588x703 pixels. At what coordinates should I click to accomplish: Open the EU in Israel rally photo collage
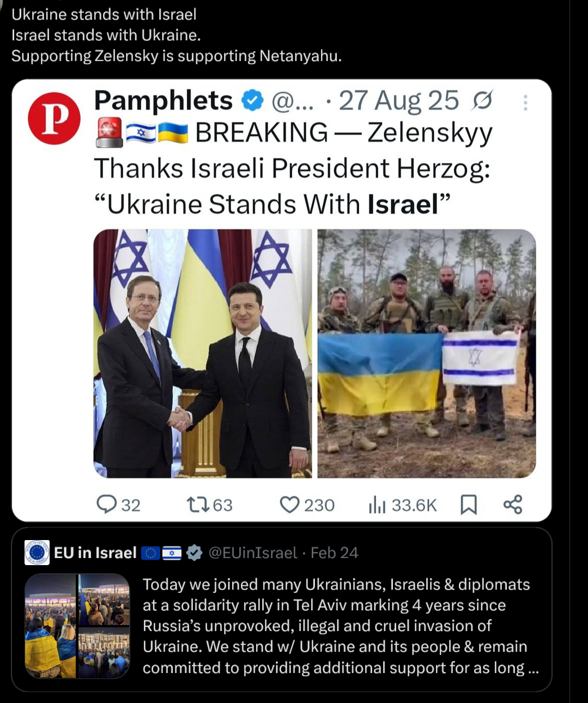click(77, 626)
